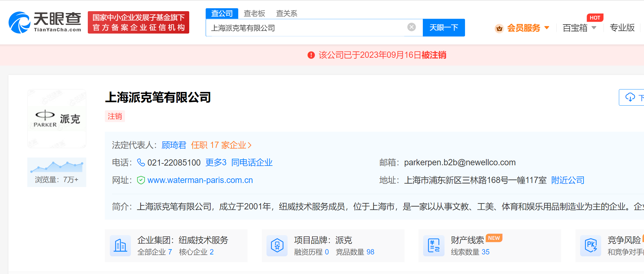Open the 百宝箱 dropdown menu
The width and height of the screenshot is (644, 274).
[594, 28]
